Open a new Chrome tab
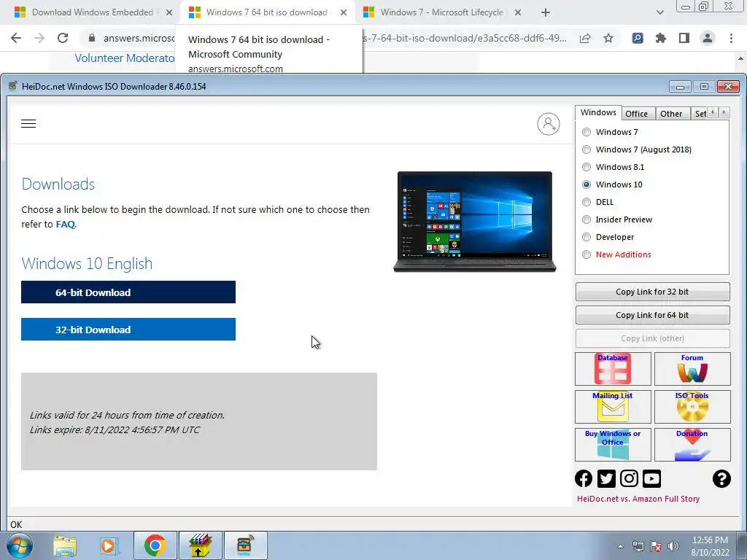 tap(546, 12)
